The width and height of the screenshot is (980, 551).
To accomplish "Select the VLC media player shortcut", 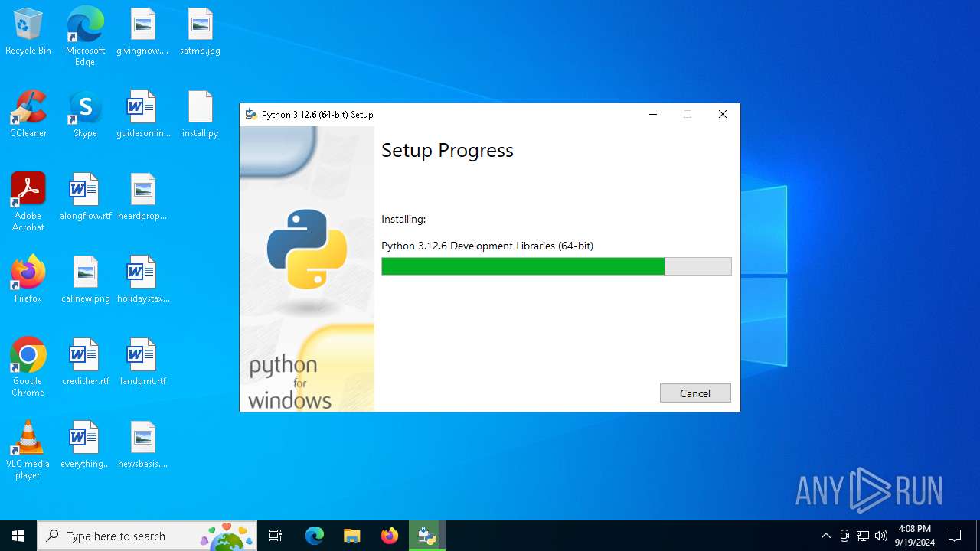I will click(x=28, y=450).
